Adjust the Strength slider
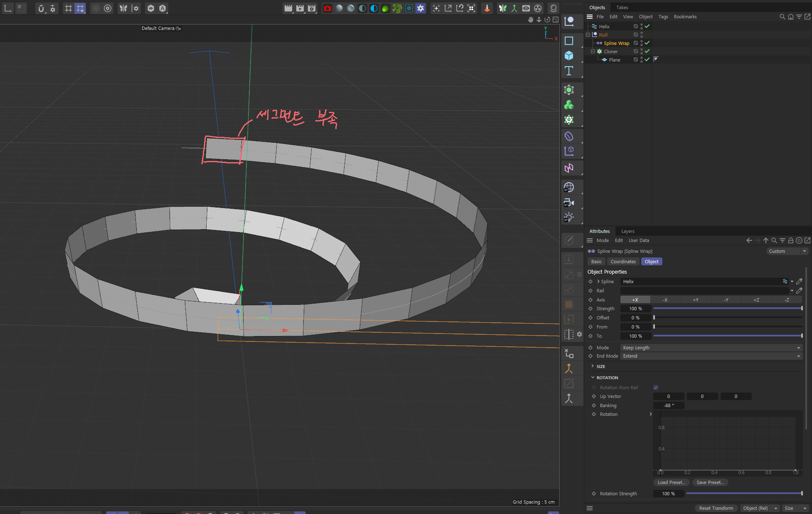This screenshot has height=514, width=812. tap(728, 309)
